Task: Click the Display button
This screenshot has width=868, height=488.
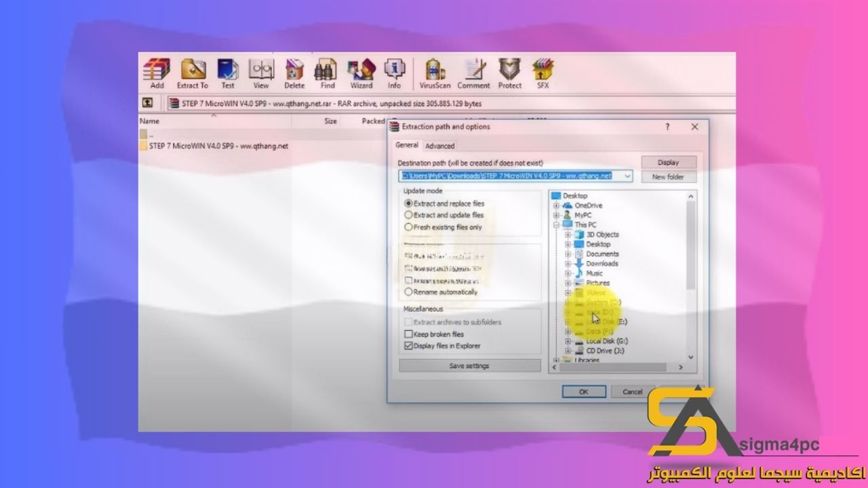Action: click(668, 163)
